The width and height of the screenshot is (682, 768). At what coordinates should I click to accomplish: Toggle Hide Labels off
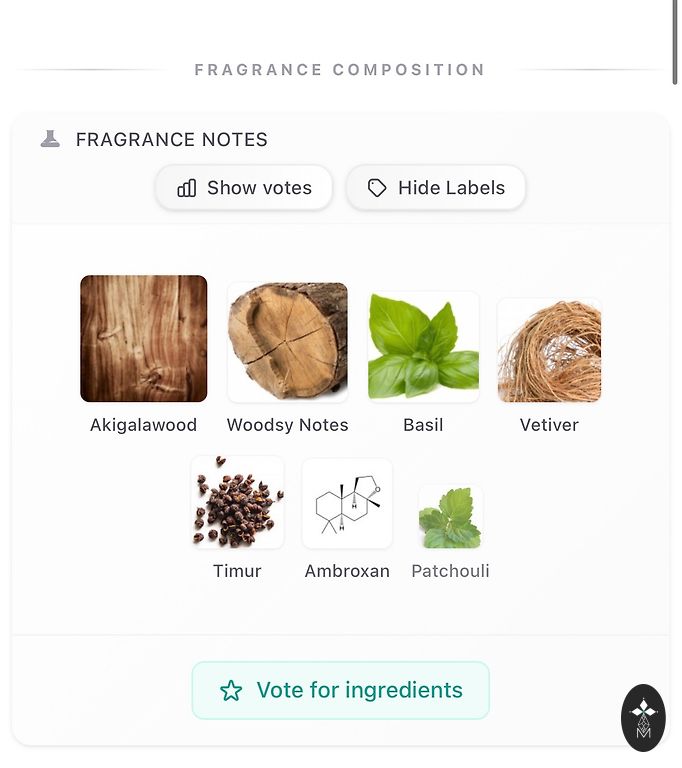(436, 188)
